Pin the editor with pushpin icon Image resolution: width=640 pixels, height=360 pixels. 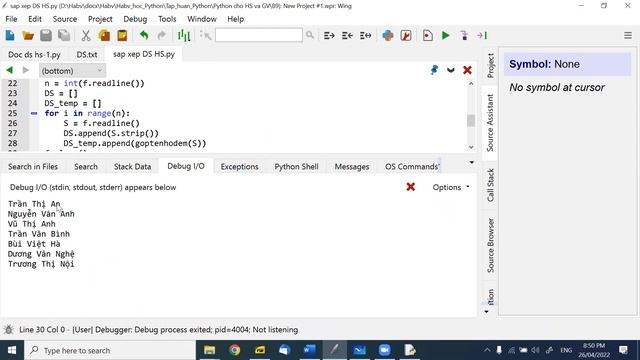434,70
